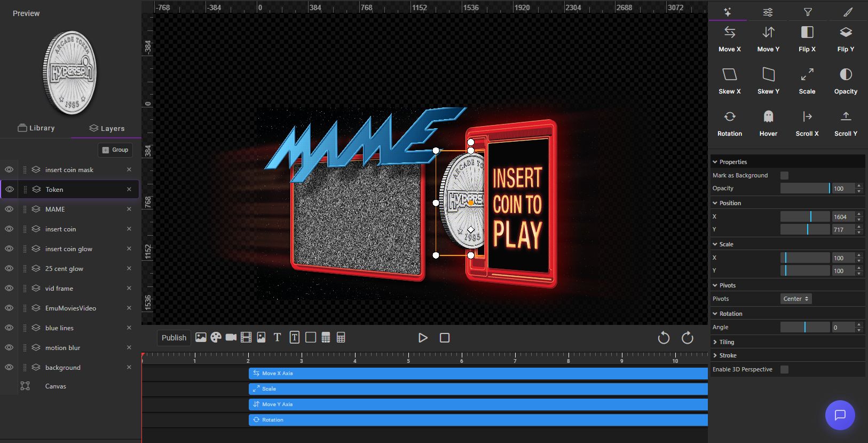Image resolution: width=868 pixels, height=443 pixels.
Task: Apply the Flip X effect
Action: pos(807,39)
